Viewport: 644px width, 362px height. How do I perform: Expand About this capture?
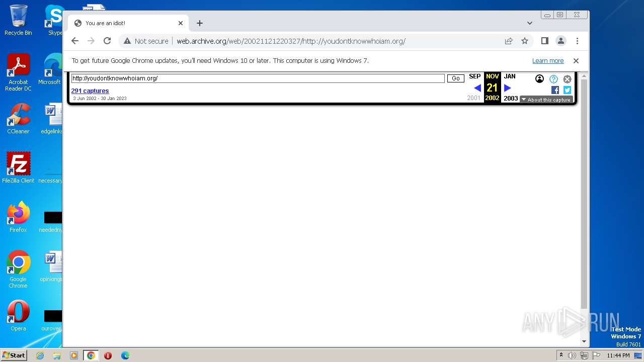tap(546, 100)
